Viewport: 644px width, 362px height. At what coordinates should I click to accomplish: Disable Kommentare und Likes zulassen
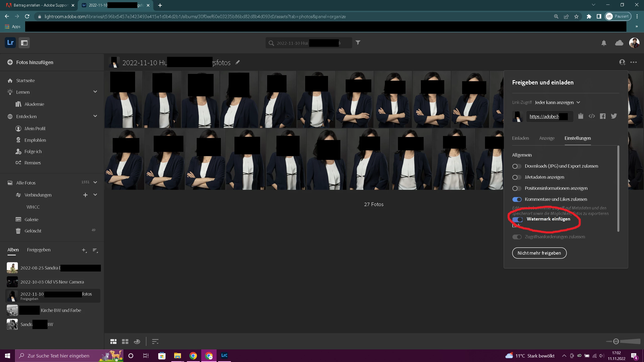(x=517, y=199)
